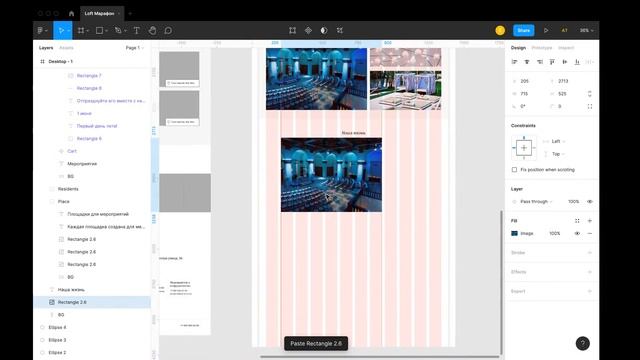640x360 pixels.
Task: Open the Design tab
Action: click(x=518, y=48)
